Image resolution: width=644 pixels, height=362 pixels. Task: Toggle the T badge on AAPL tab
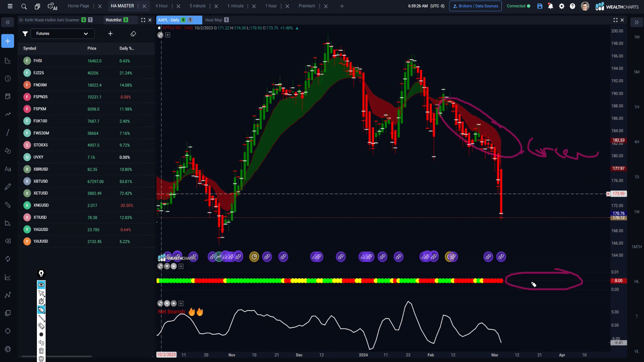coord(190,20)
